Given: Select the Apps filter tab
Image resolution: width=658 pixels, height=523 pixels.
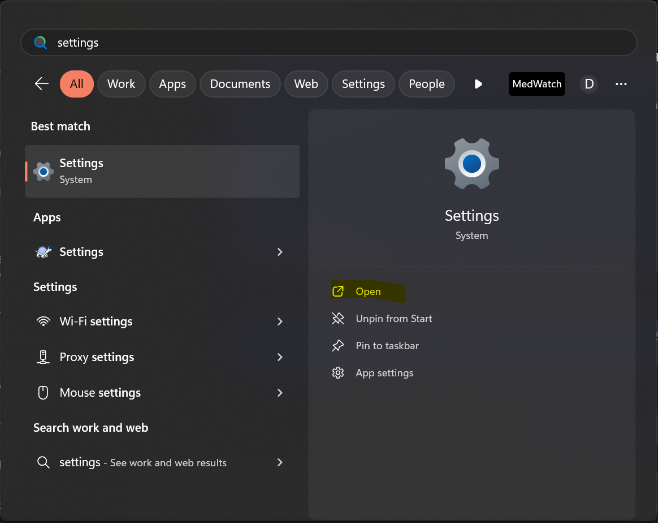Looking at the screenshot, I should pos(172,84).
